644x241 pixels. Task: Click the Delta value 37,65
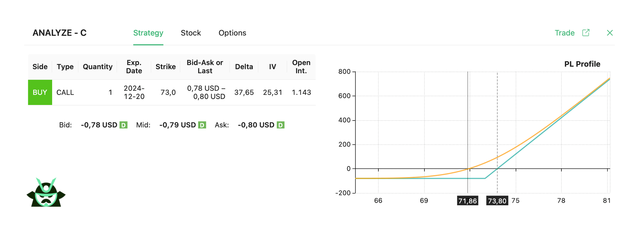click(x=244, y=92)
